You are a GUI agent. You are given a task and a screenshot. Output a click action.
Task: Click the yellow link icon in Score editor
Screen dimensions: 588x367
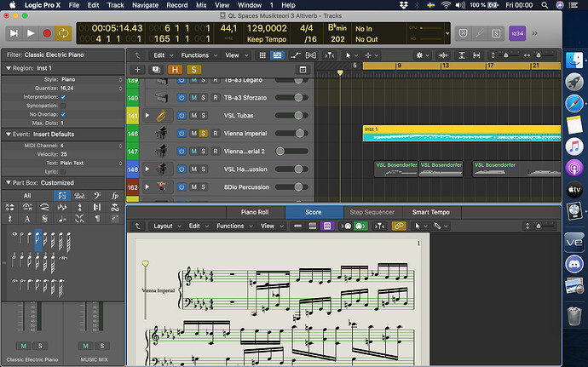tap(398, 227)
